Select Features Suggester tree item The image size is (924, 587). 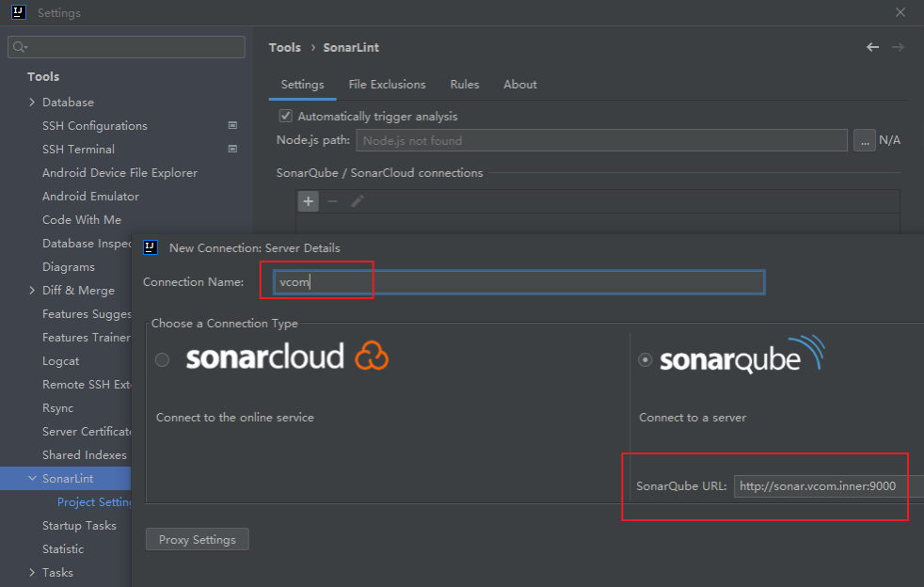click(x=87, y=313)
